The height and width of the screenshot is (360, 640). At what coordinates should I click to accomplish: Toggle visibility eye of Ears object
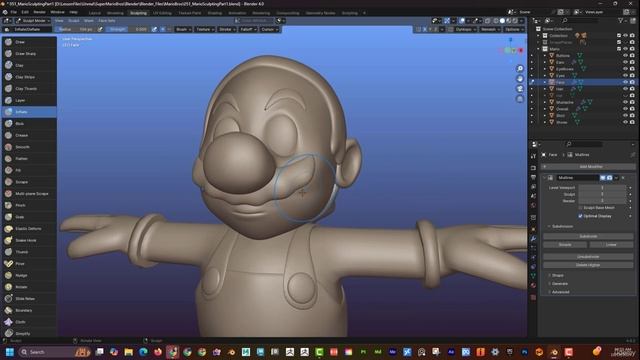(625, 62)
